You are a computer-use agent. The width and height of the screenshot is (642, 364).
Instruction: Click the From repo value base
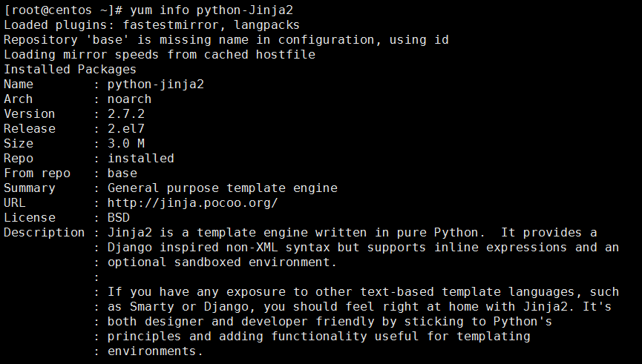point(122,173)
